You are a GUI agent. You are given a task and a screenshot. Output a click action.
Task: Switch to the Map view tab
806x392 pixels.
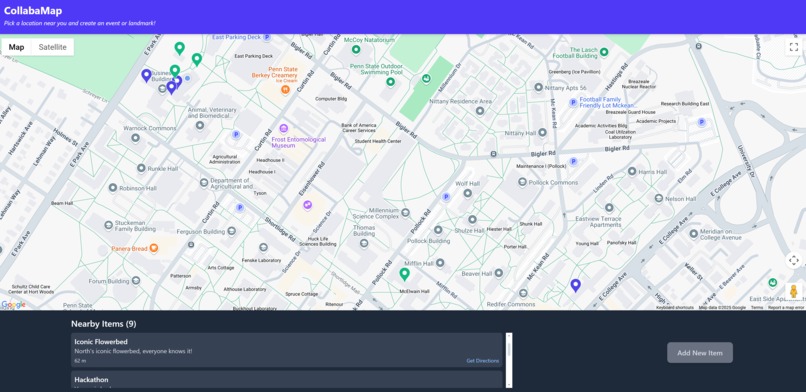[x=16, y=47]
